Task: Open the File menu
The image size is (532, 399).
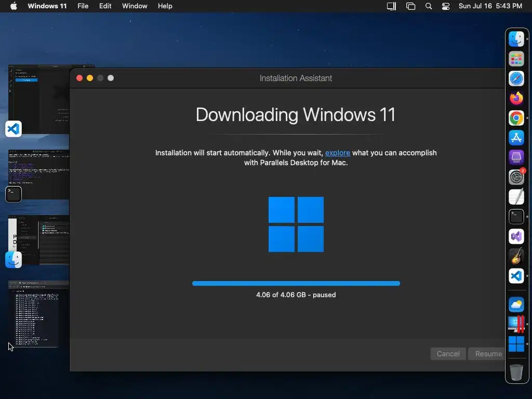Action: tap(83, 6)
